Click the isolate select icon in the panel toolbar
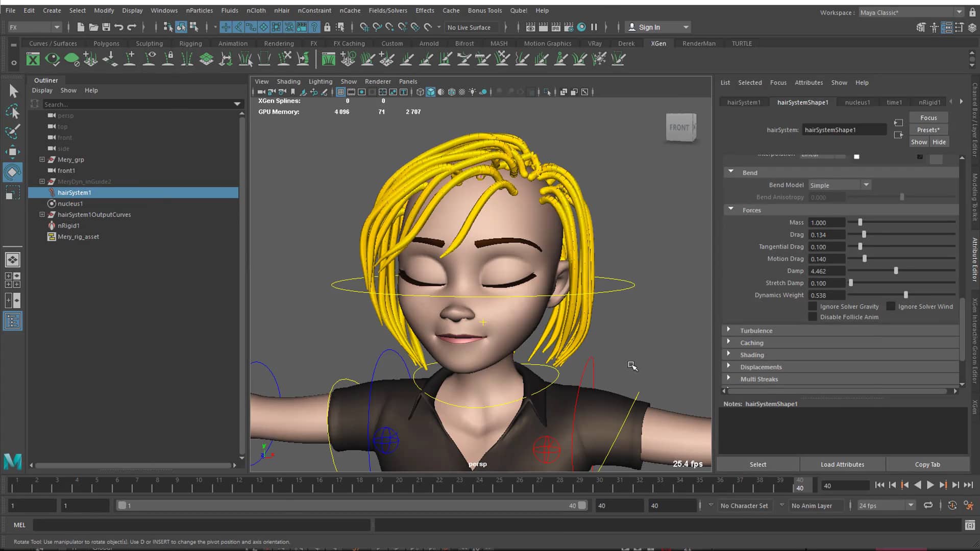The width and height of the screenshot is (980, 551). point(548,92)
